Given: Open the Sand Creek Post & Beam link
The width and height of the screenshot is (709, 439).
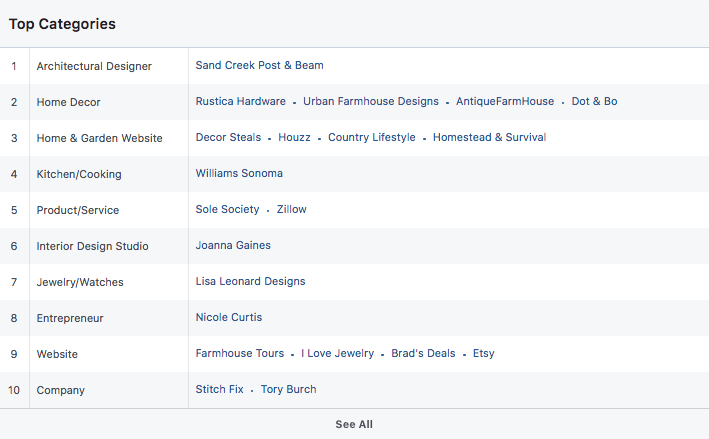Looking at the screenshot, I should point(259,66).
